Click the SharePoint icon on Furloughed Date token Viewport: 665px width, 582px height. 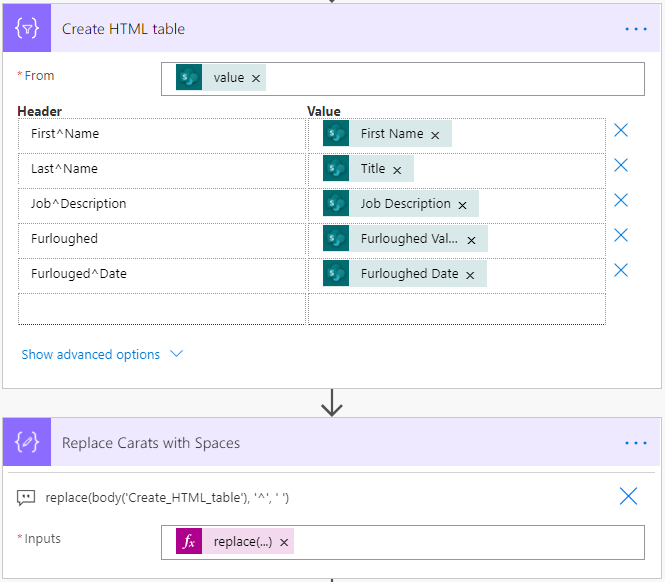336,273
